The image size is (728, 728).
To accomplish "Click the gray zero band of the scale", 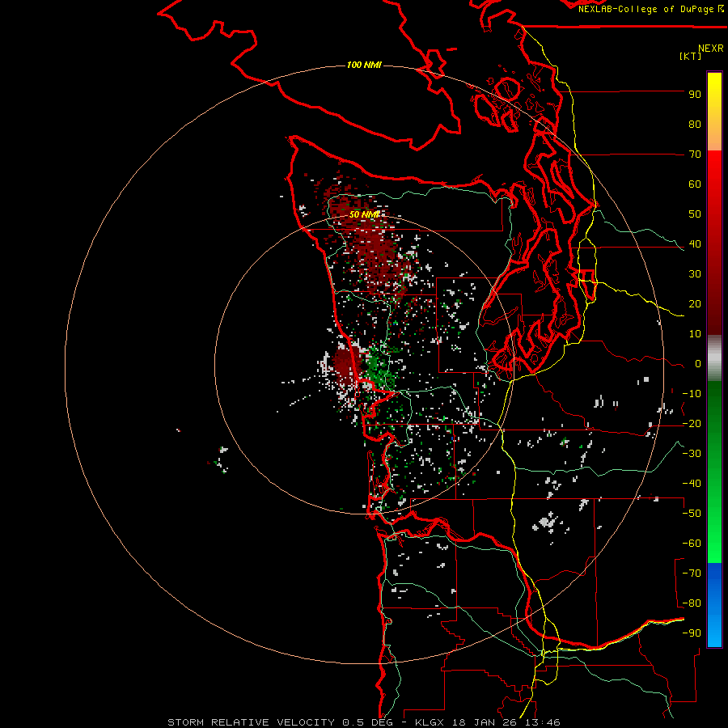I will click(x=714, y=358).
